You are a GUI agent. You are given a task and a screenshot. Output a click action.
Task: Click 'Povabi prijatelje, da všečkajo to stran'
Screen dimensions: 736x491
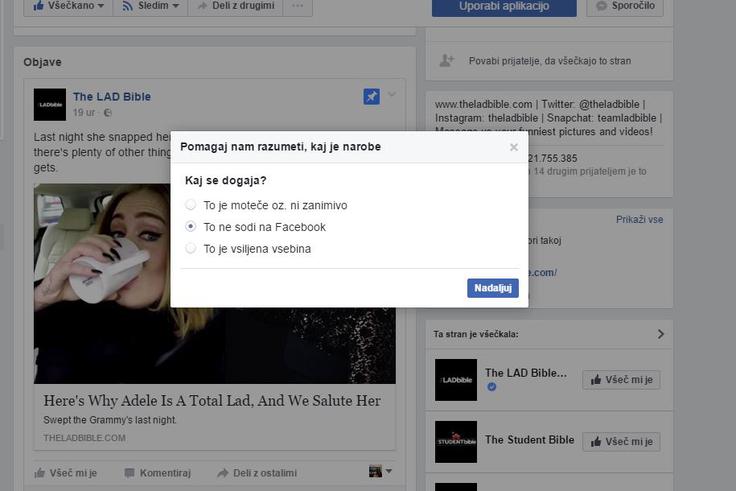(550, 61)
